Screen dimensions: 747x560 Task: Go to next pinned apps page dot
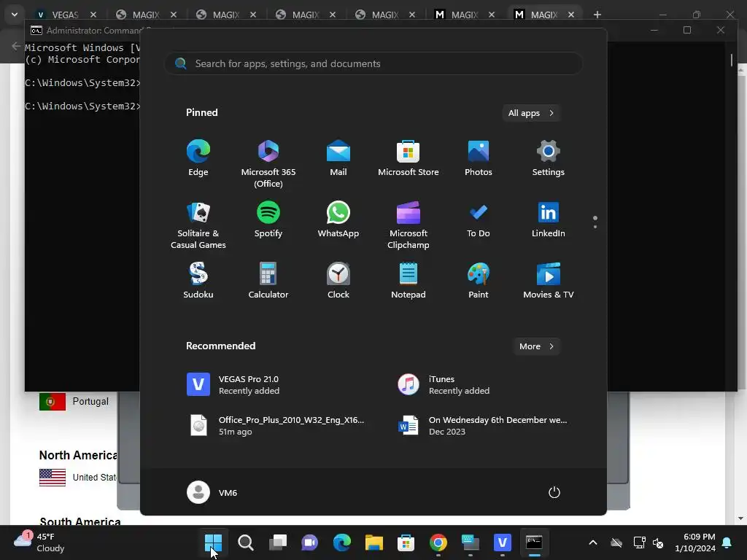[x=595, y=227]
